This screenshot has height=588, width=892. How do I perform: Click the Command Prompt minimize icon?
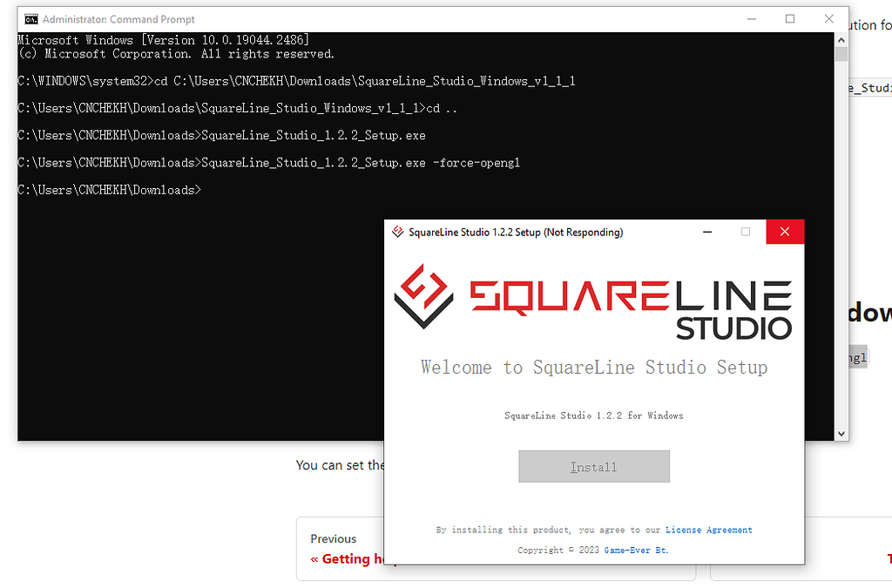pyautogui.click(x=751, y=18)
